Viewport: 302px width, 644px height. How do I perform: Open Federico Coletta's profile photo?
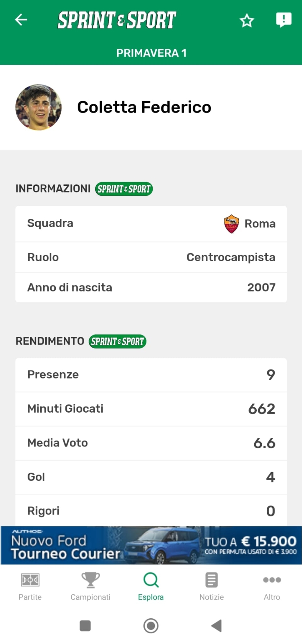coord(39,107)
